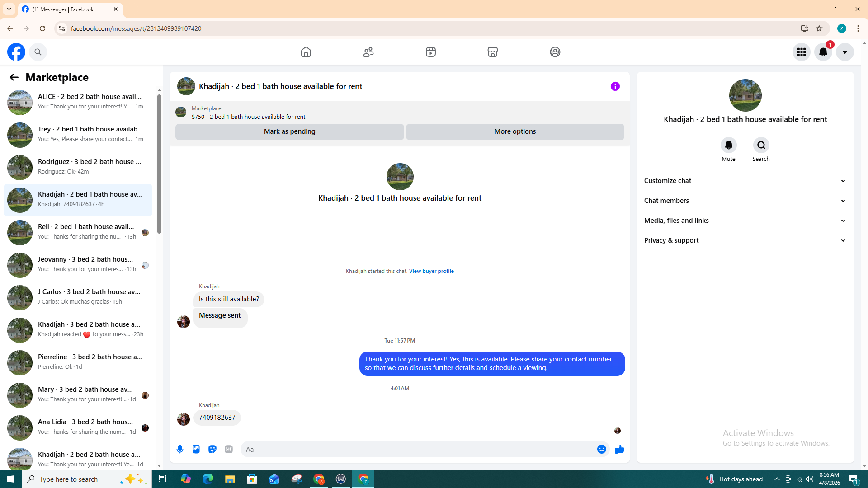868x488 pixels.
Task: Open the View buyer profile link
Action: coord(431,271)
